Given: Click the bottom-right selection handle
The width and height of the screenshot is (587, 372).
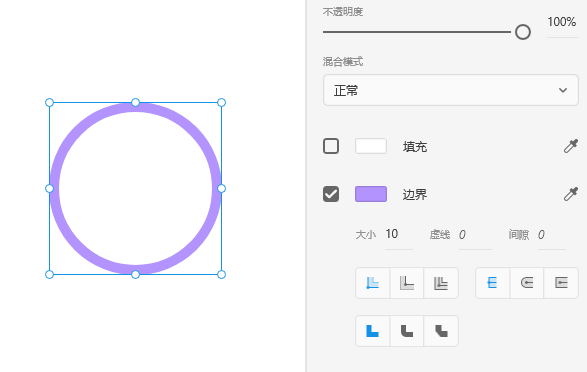Looking at the screenshot, I should 222,275.
